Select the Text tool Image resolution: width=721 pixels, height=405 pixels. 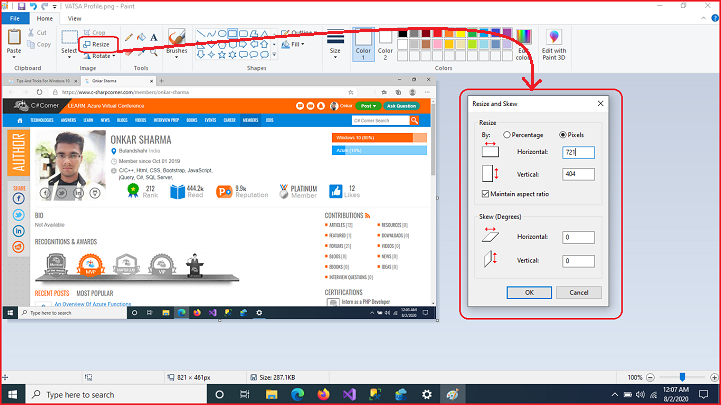154,37
